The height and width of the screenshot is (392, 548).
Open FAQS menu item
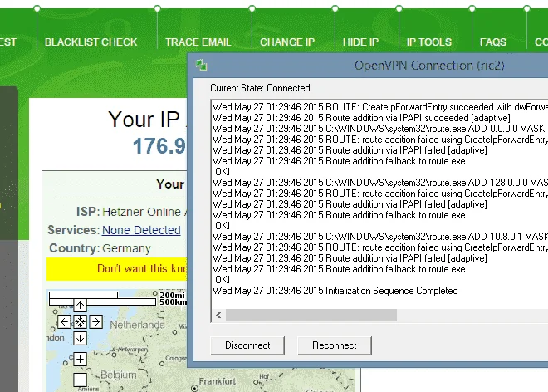[493, 42]
